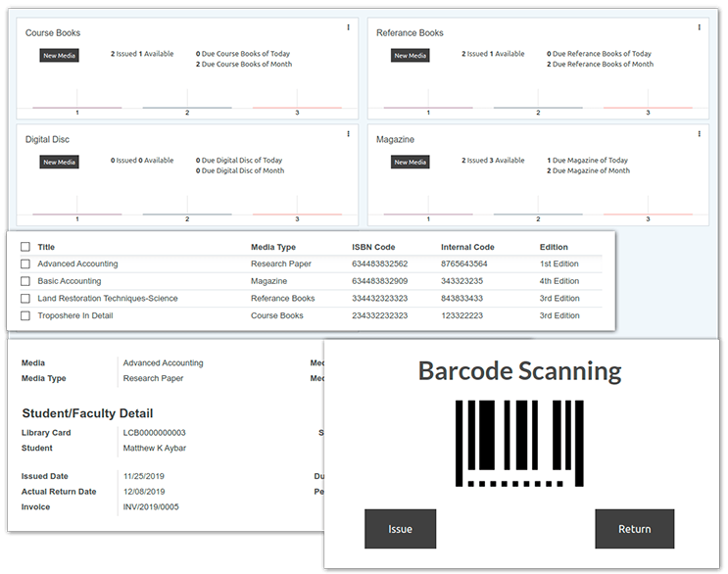This screenshot has height=574, width=728.
Task: Click the Issue button
Action: click(x=400, y=529)
